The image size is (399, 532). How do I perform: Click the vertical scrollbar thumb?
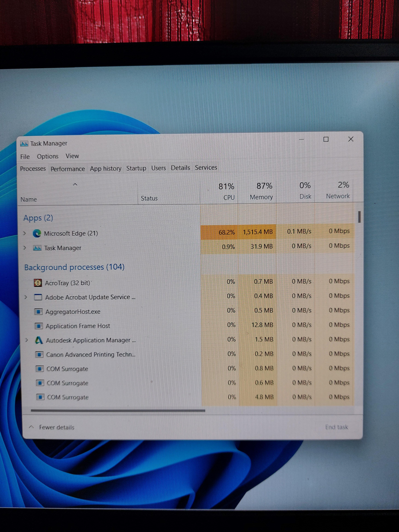click(359, 217)
